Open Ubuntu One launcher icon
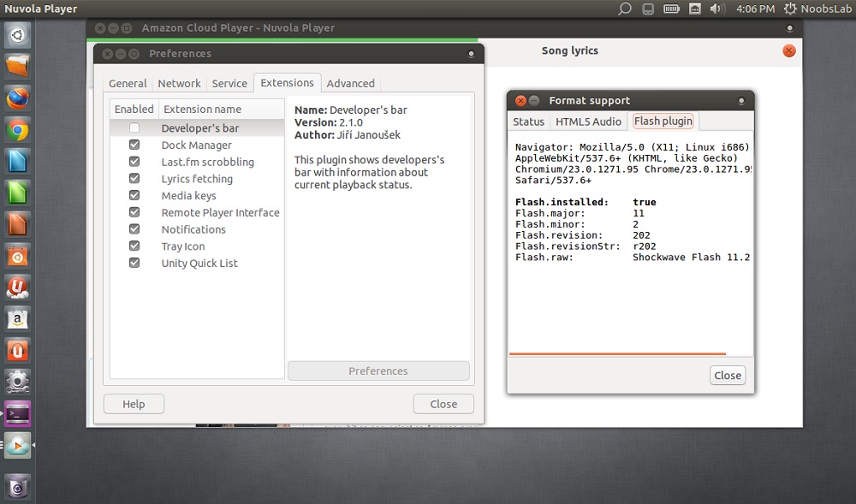 (x=17, y=288)
